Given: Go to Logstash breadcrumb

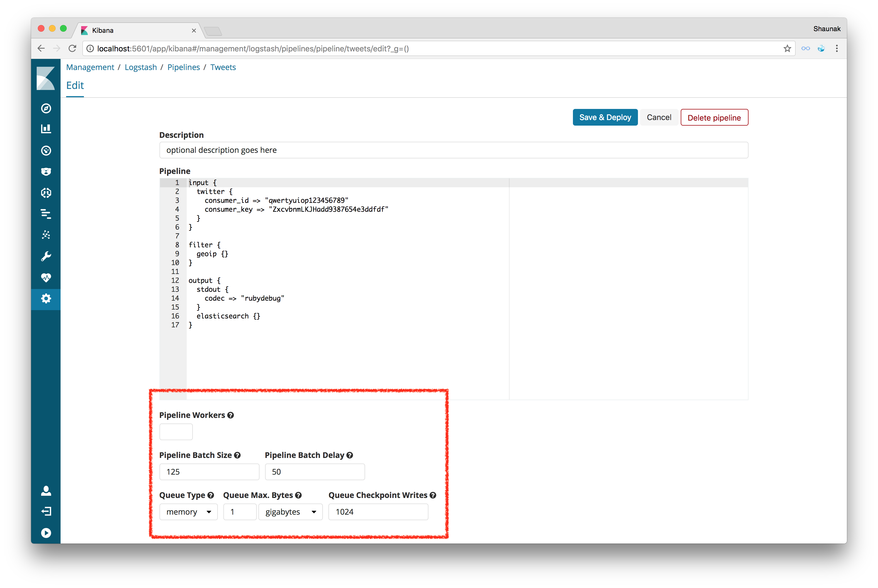Looking at the screenshot, I should click(141, 68).
